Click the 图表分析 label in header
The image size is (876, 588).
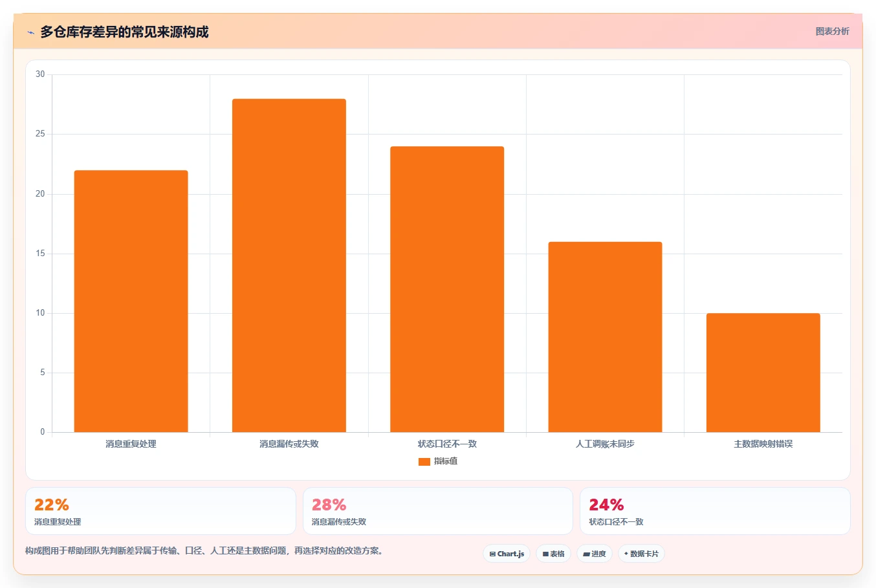click(832, 31)
